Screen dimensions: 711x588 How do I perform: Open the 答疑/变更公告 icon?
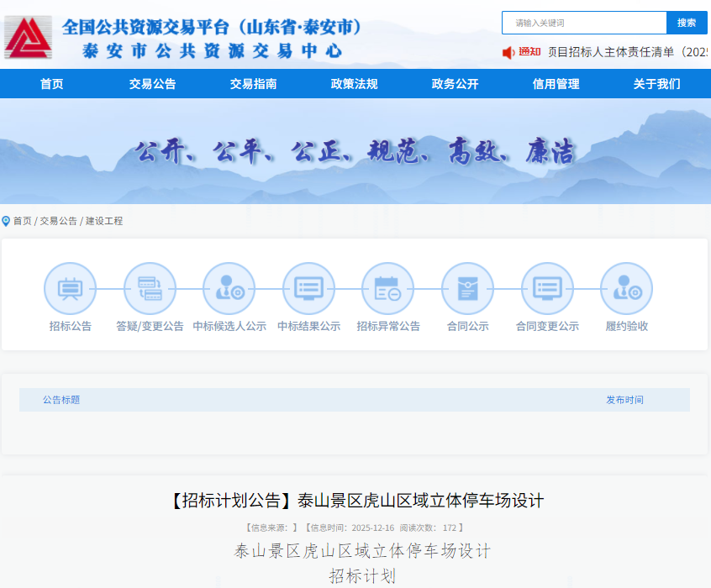pos(150,289)
